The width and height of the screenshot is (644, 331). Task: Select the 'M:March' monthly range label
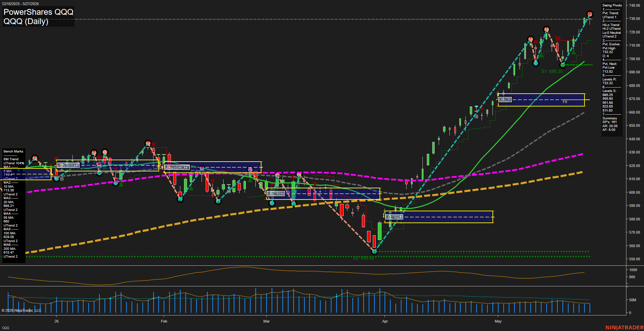[x=276, y=193]
